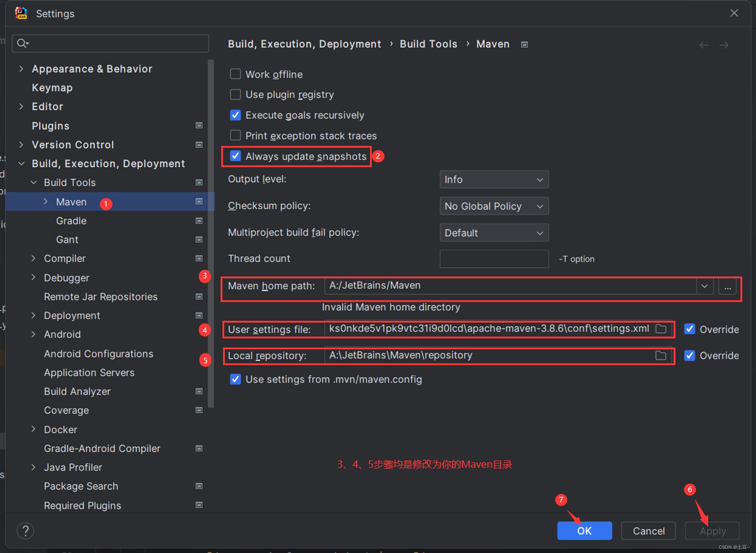Click the settings search field
This screenshot has width=756, height=553.
pos(110,43)
